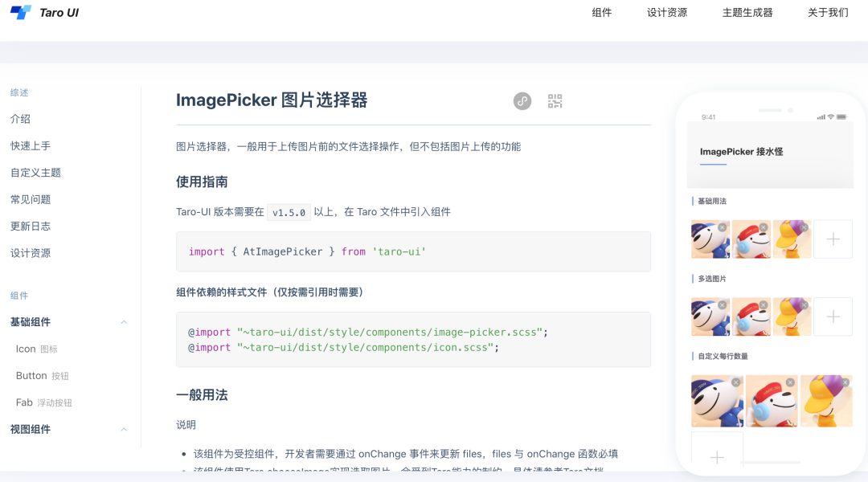Image resolution: width=868 pixels, height=482 pixels.
Task: Click the plus icon at the preview bottom
Action: point(716,456)
